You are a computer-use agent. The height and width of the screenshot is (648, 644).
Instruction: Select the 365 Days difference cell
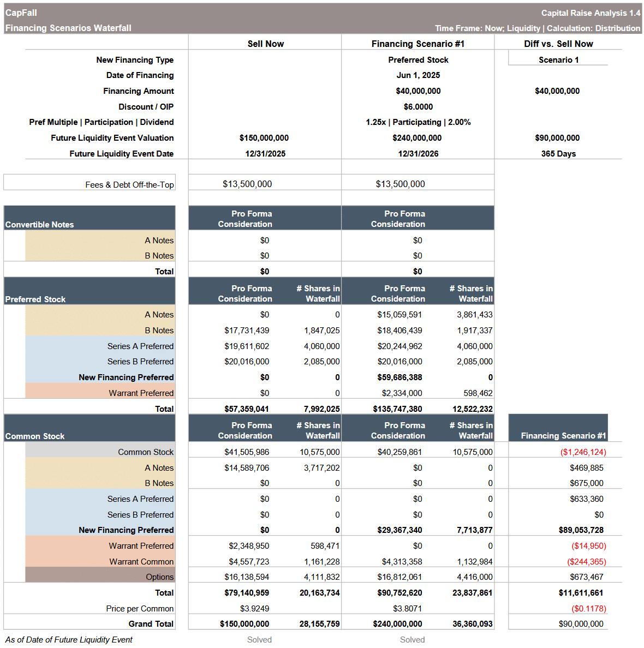coord(558,154)
